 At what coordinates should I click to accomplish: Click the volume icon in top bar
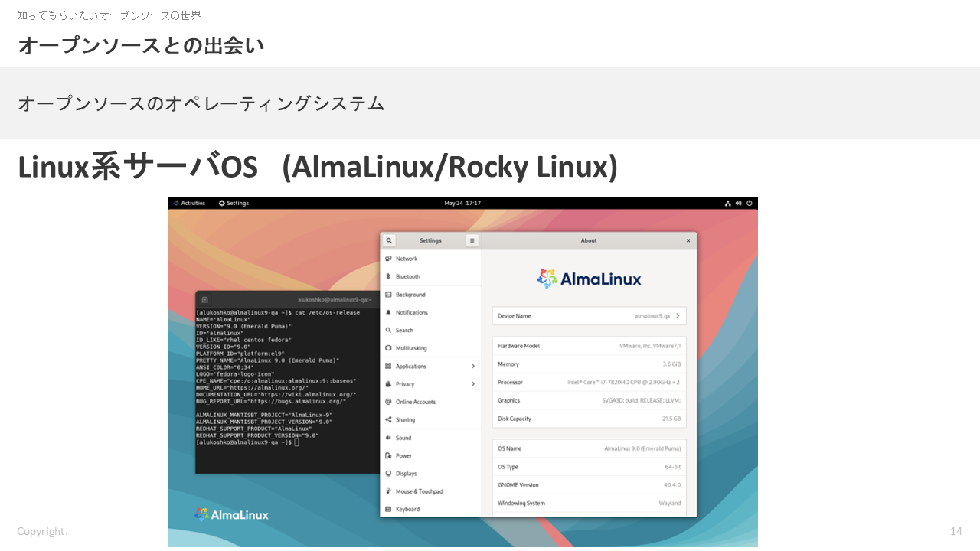point(738,204)
